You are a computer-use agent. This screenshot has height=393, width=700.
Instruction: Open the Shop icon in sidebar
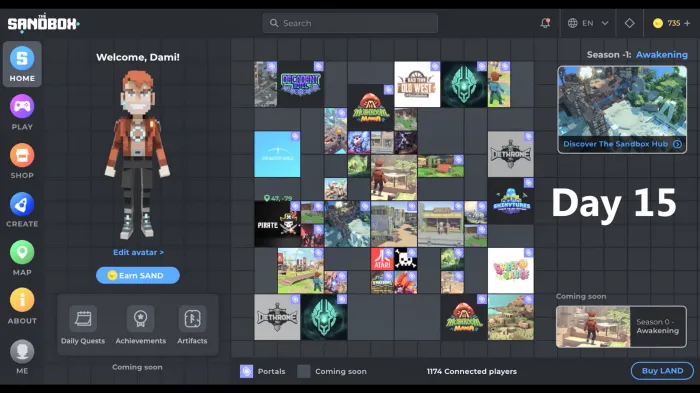click(22, 155)
